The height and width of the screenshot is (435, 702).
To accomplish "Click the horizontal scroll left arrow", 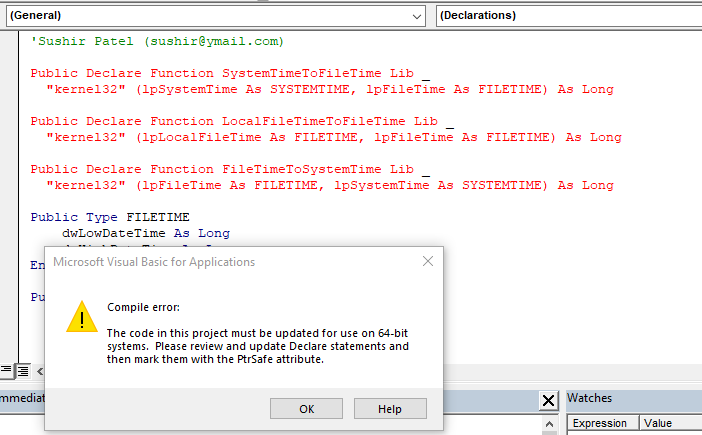I will [x=40, y=371].
